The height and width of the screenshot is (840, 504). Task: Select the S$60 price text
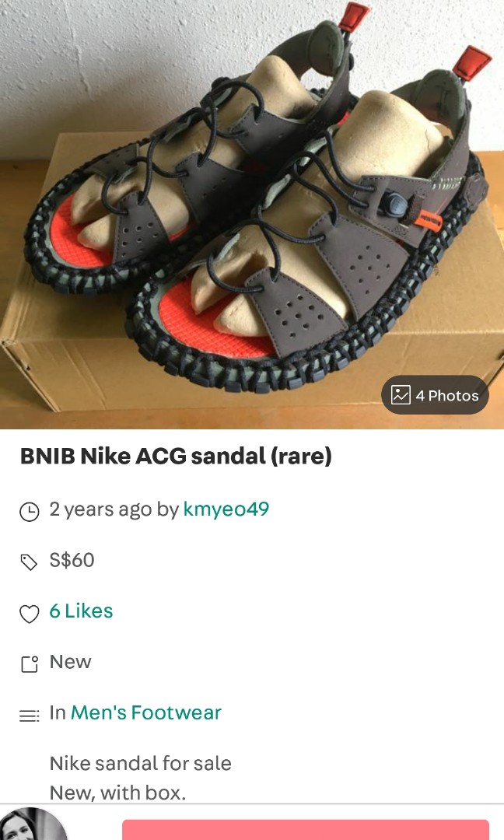[x=72, y=560]
